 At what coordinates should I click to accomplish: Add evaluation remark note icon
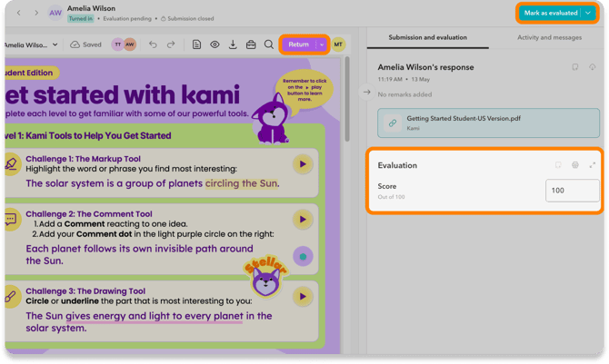(x=558, y=165)
